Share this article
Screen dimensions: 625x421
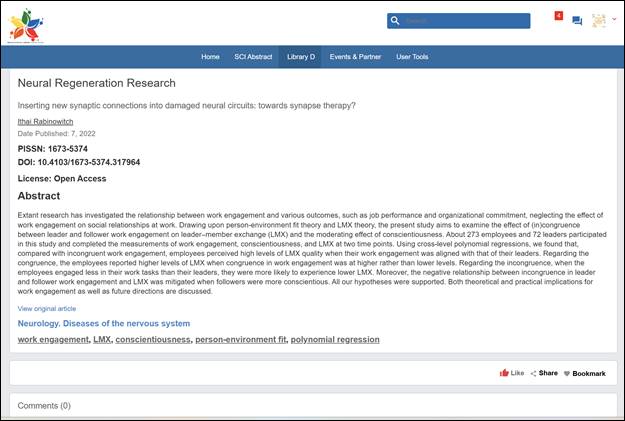coord(544,373)
